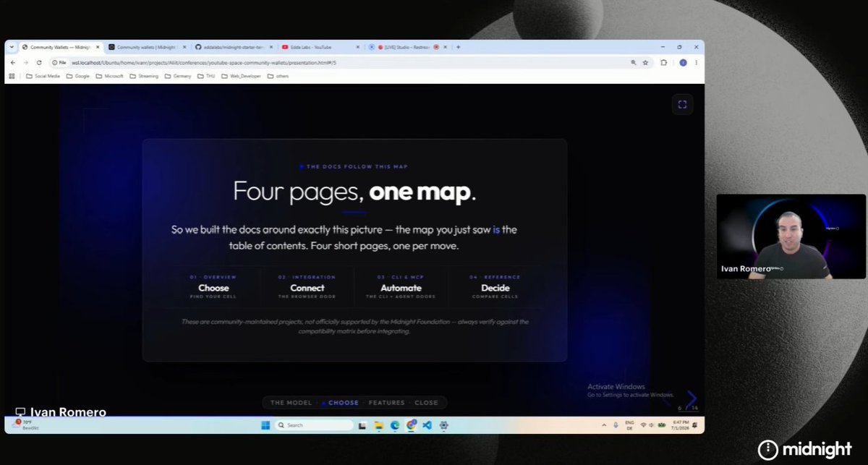
Task: Launch Microsoft Edge from taskbar
Action: pos(395,425)
